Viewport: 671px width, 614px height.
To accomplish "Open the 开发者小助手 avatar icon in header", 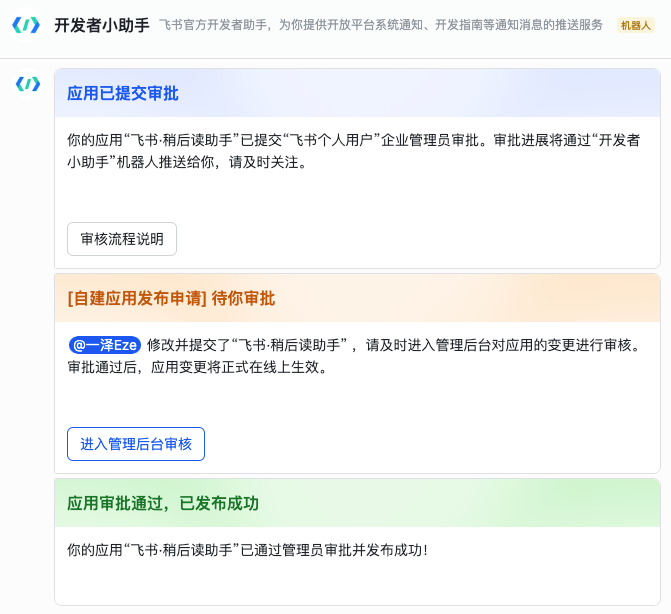I will click(x=26, y=25).
